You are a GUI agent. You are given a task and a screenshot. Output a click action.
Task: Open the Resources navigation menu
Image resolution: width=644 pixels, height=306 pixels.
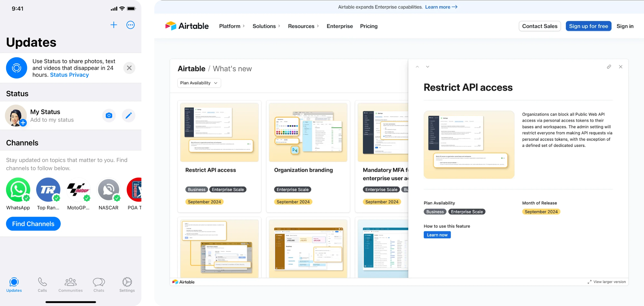[303, 26]
